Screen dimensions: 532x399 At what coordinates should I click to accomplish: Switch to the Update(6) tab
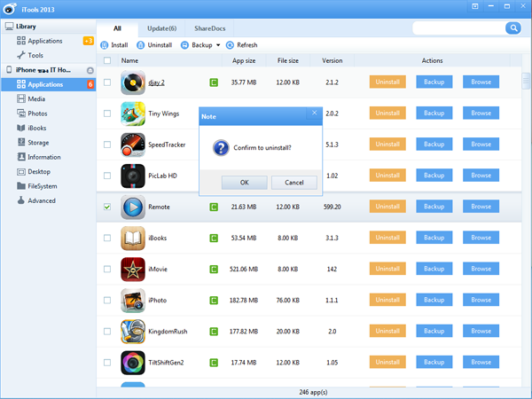pyautogui.click(x=161, y=28)
